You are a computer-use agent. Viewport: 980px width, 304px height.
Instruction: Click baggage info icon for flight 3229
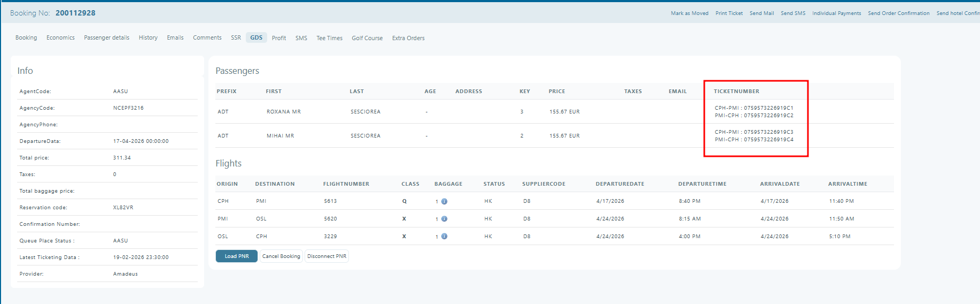click(444, 237)
